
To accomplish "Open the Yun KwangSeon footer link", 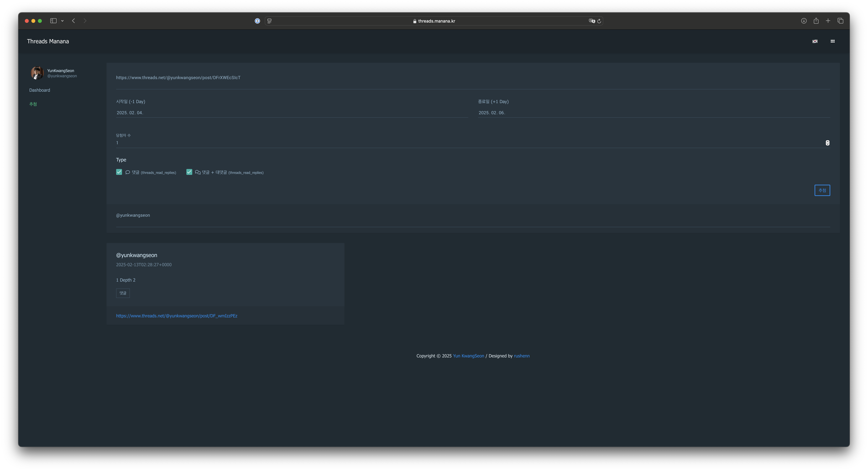I will [x=468, y=356].
